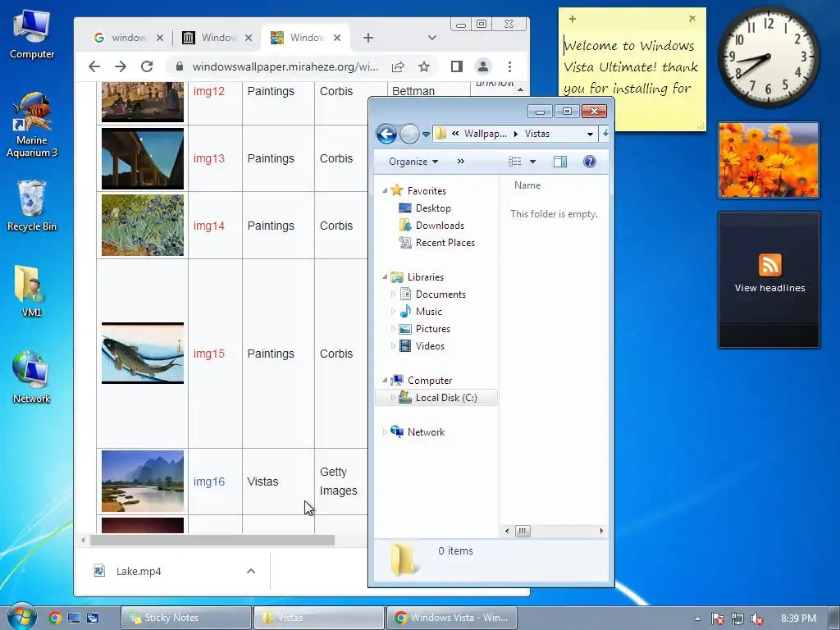Click Chrome address bar URL field
The image size is (840, 630).
285,66
